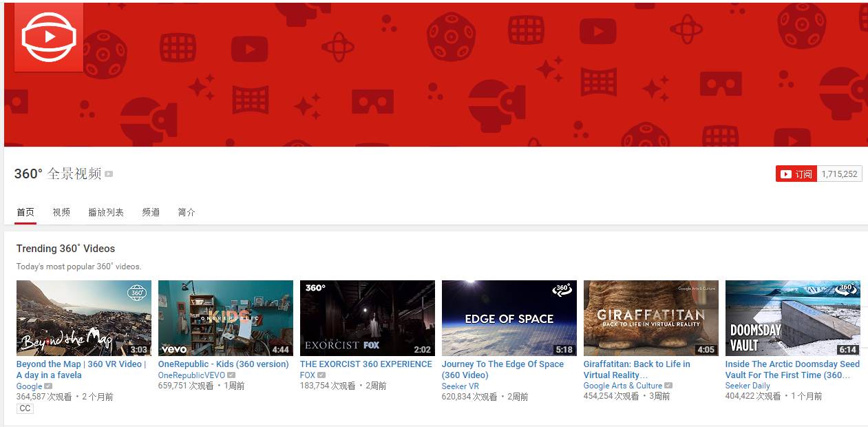Click the 4:44 duration badge
This screenshot has width=868, height=427.
tap(281, 350)
